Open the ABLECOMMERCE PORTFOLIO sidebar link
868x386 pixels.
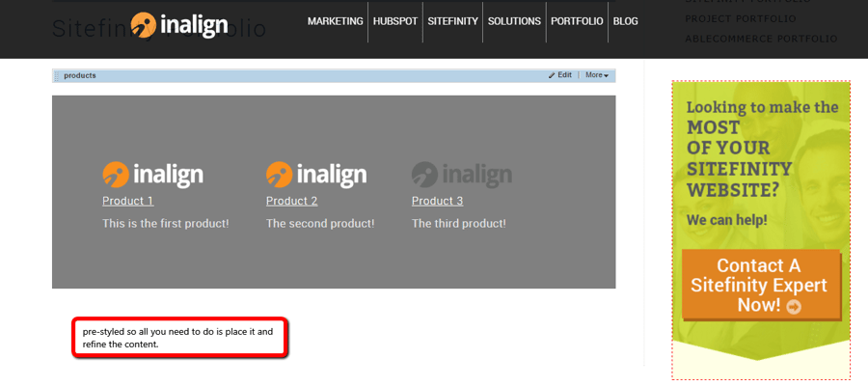(761, 39)
